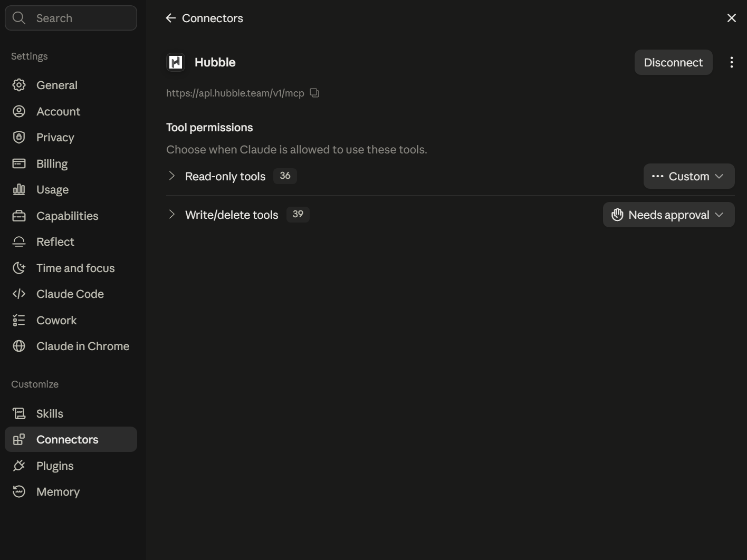Open Time and focus settings
The height and width of the screenshot is (560, 747).
71,268
